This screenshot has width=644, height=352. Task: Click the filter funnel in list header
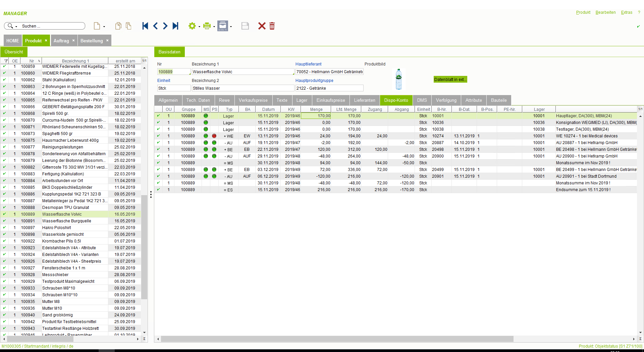tap(6, 61)
